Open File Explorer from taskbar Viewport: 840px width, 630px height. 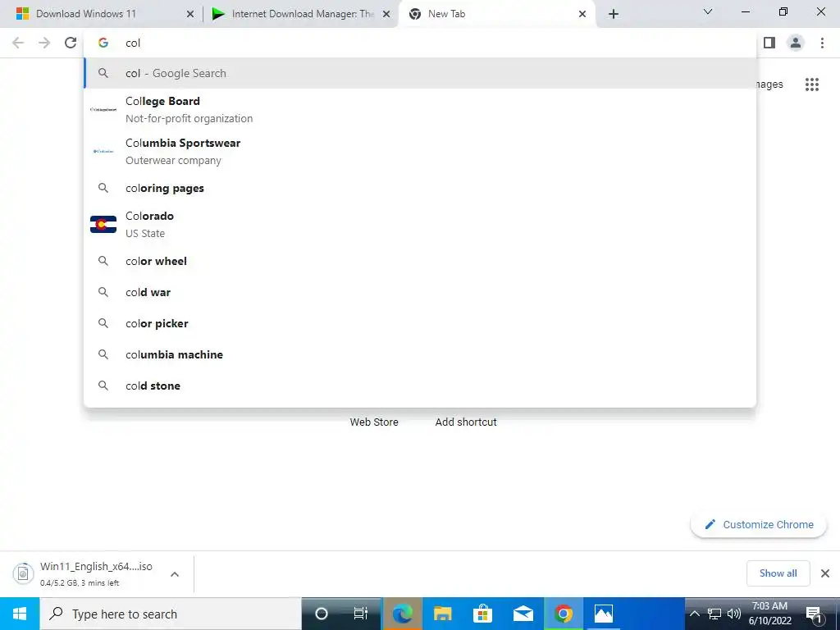point(442,614)
